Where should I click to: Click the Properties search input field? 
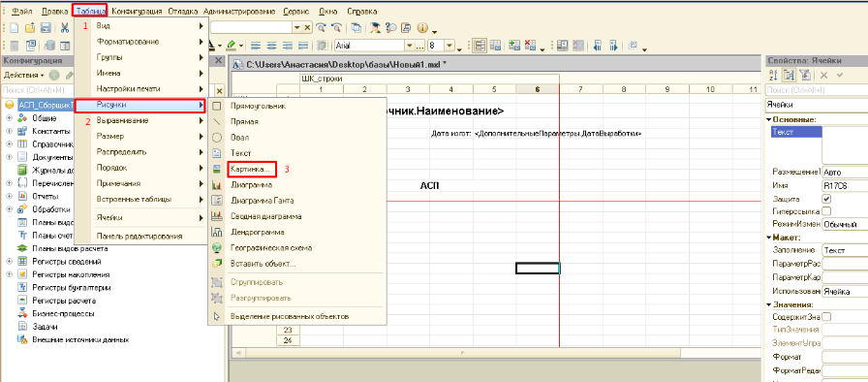pyautogui.click(x=817, y=90)
